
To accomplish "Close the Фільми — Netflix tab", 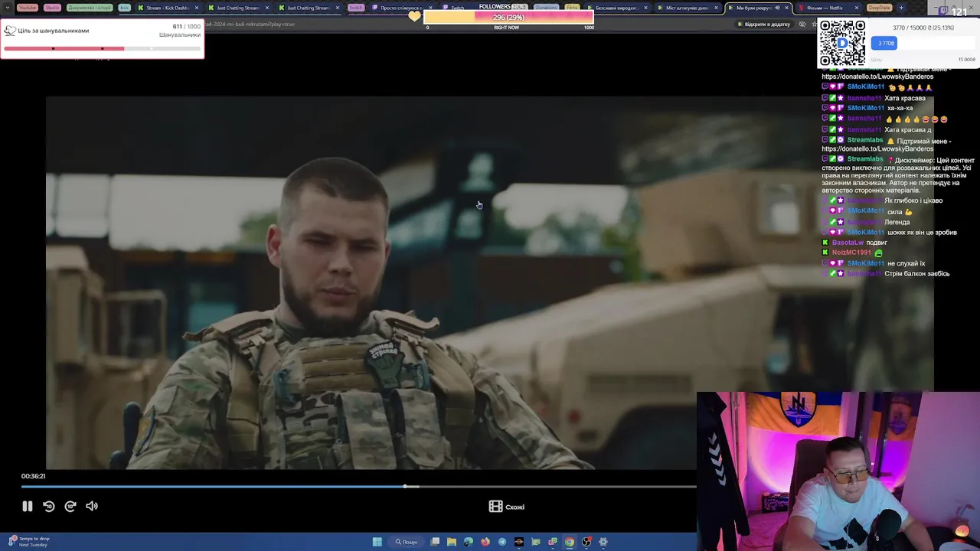I will (x=857, y=8).
